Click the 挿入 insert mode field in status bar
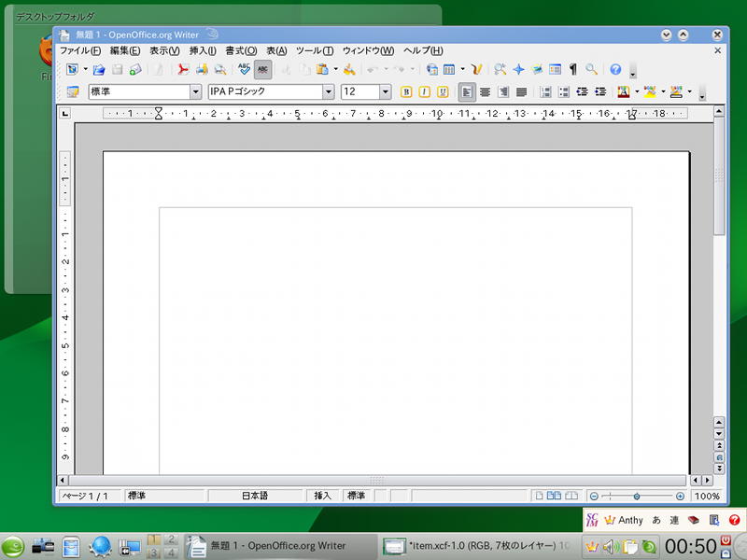 coord(323,497)
